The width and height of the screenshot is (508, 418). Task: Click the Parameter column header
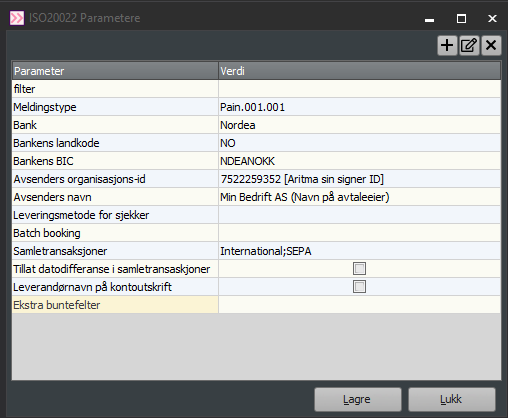(115, 71)
